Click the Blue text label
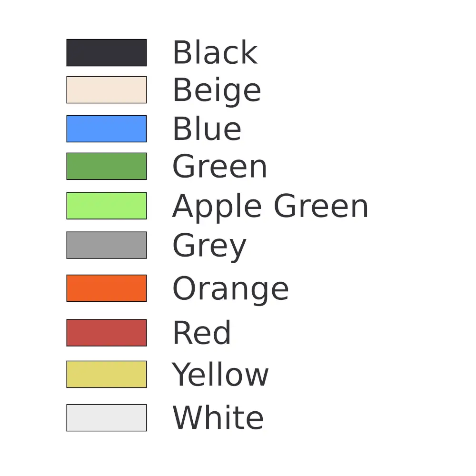Image resolution: width=476 pixels, height=476 pixels. point(207,129)
